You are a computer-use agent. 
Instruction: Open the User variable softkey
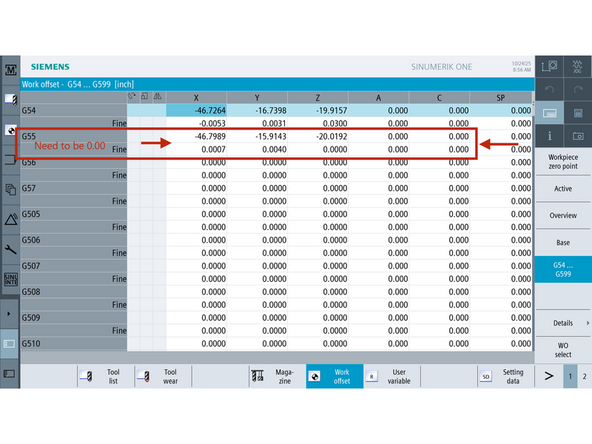392,376
